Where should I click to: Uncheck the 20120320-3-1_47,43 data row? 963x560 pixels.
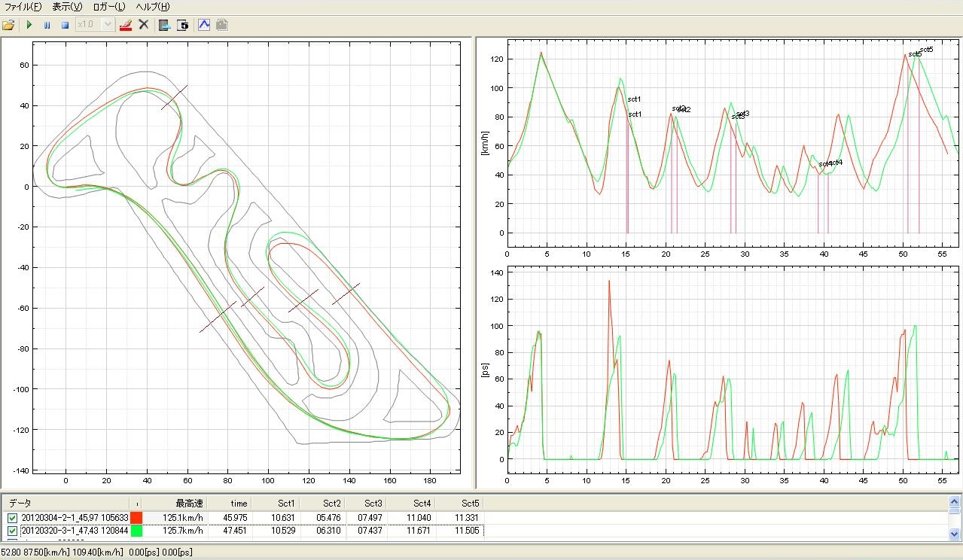pos(12,531)
